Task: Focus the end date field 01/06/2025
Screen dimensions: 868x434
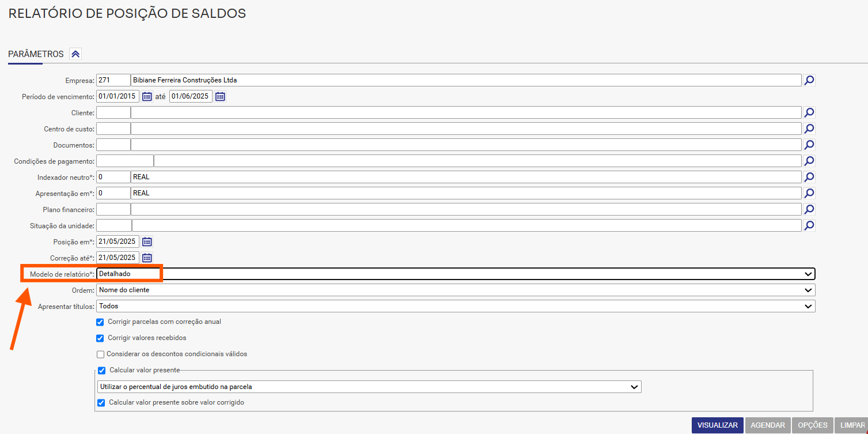Action: 191,96
